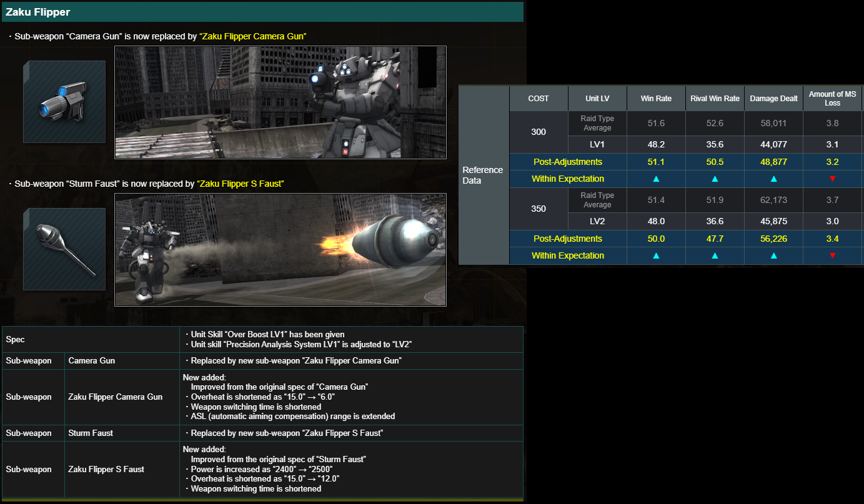Click the Overheat "15.0" → "12.0" line
Viewport: 864px width, 504px height.
pos(262,479)
